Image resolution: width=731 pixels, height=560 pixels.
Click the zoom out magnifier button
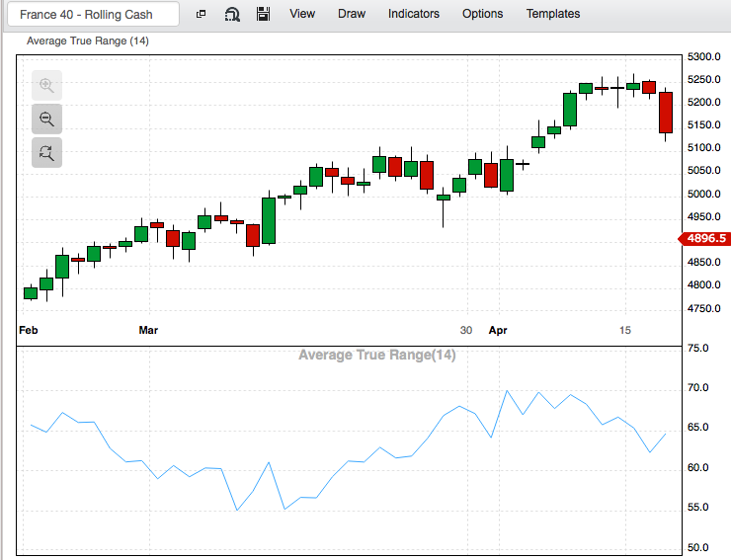click(46, 119)
